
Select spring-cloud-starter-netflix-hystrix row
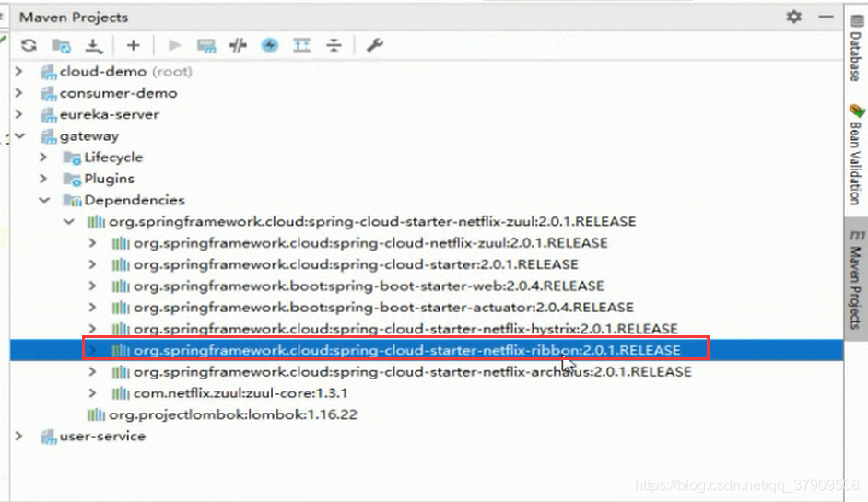[405, 329]
